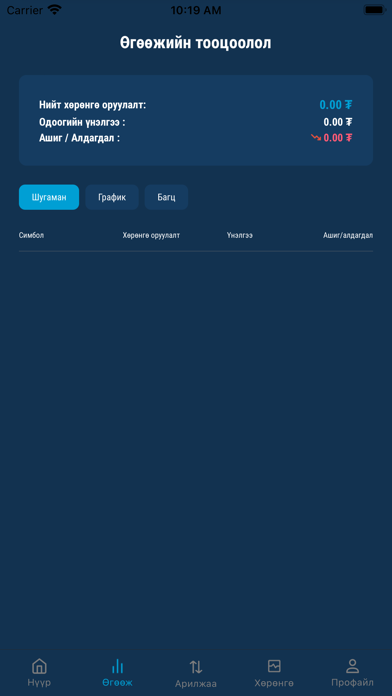The image size is (392, 696).
Task: Tap the Carrier label in status bar
Action: (x=25, y=10)
